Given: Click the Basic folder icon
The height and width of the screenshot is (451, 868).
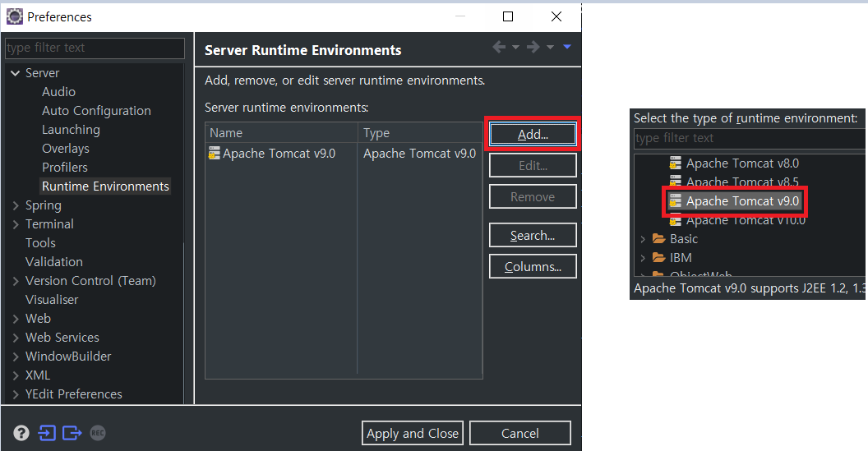Looking at the screenshot, I should [658, 238].
